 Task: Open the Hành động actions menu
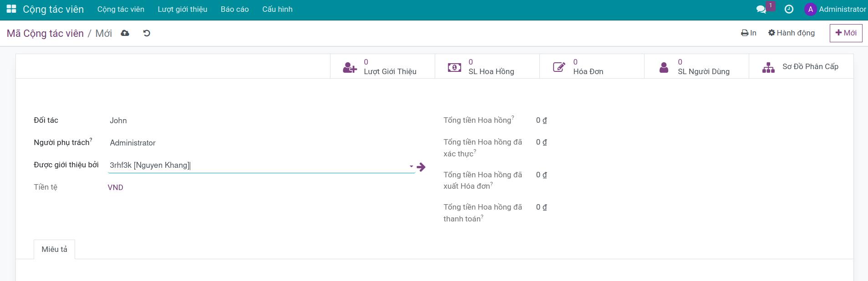pyautogui.click(x=792, y=33)
